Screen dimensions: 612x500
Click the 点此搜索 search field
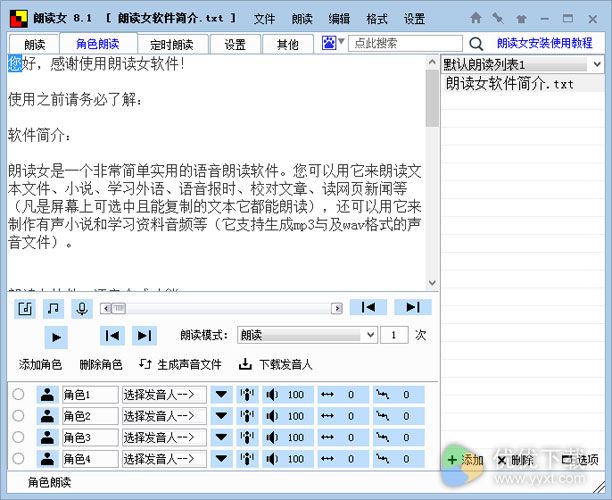tap(405, 43)
